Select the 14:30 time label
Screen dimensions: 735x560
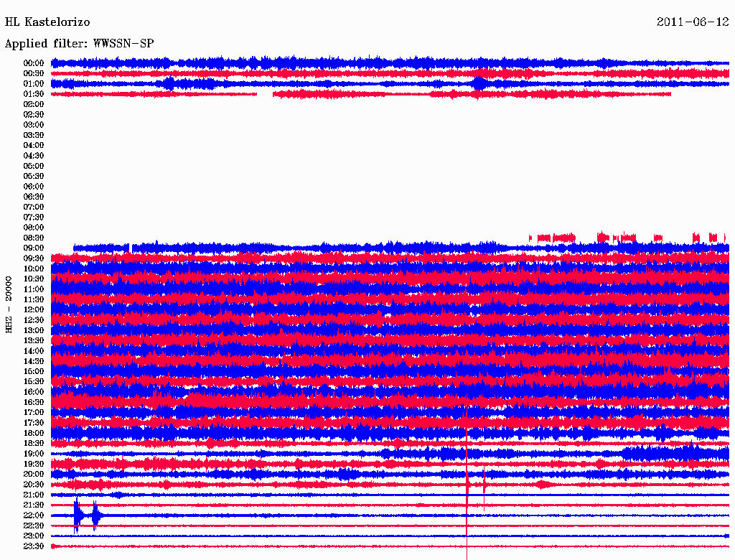pos(34,362)
